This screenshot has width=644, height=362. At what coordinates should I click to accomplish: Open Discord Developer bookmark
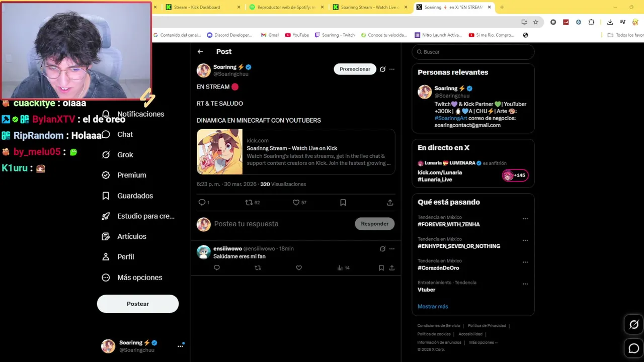pyautogui.click(x=229, y=35)
